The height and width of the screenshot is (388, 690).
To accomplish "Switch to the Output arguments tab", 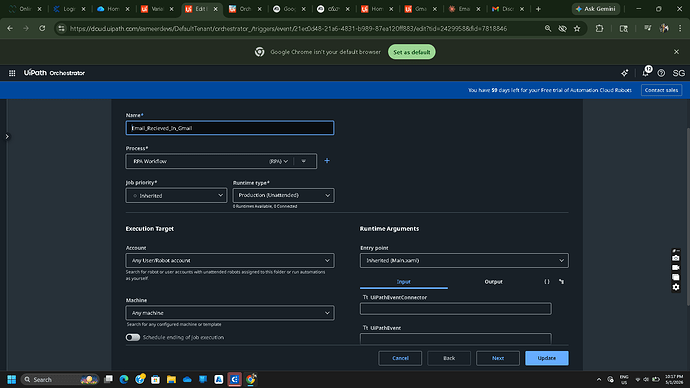I will tap(493, 282).
